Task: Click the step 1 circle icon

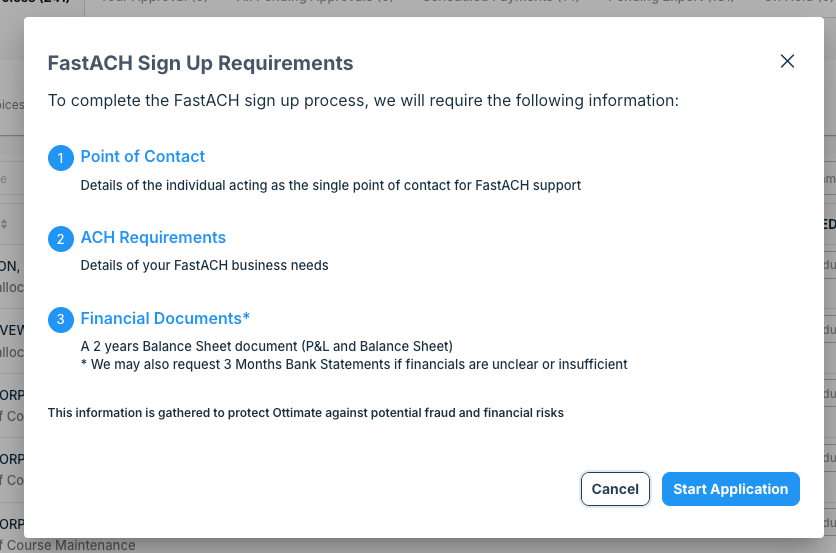Action: tap(61, 158)
